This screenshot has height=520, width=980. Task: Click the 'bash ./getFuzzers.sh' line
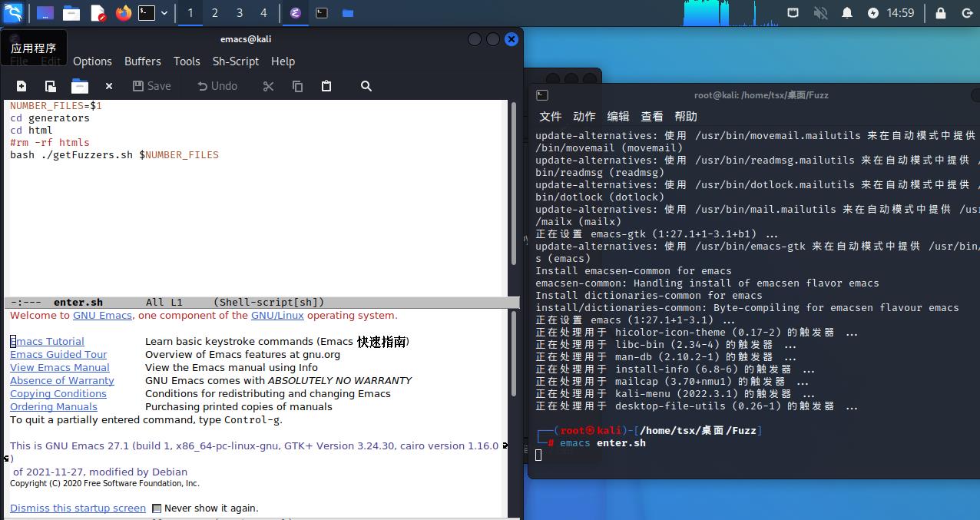(114, 155)
